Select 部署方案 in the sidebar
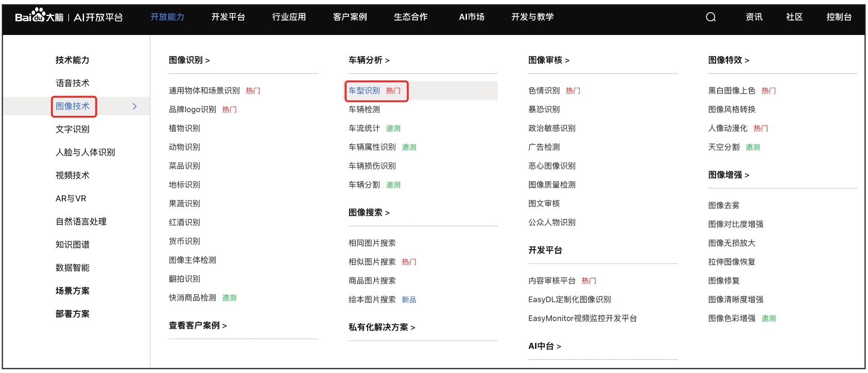This screenshot has width=868, height=373. coord(73,314)
